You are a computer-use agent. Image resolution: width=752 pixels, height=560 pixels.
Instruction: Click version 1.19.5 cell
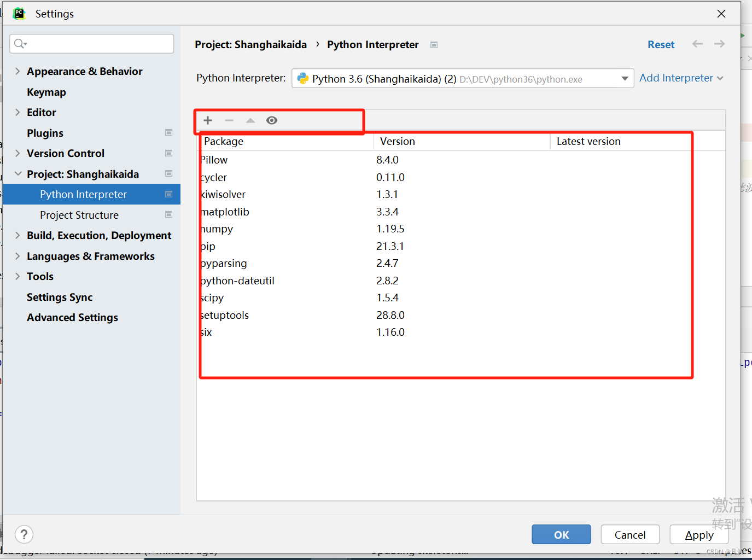tap(390, 229)
